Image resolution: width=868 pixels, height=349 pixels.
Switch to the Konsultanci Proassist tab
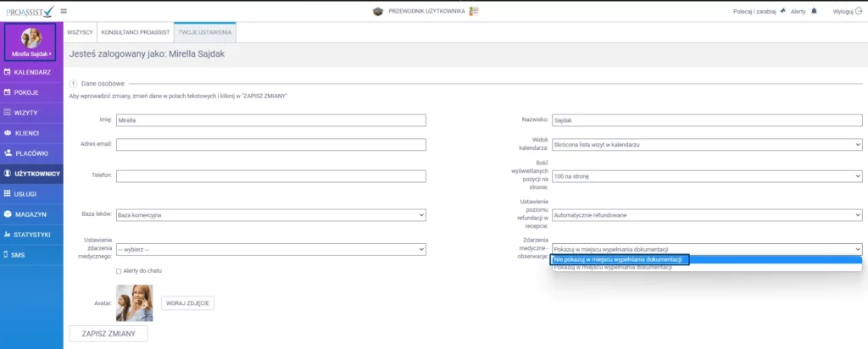pos(134,31)
